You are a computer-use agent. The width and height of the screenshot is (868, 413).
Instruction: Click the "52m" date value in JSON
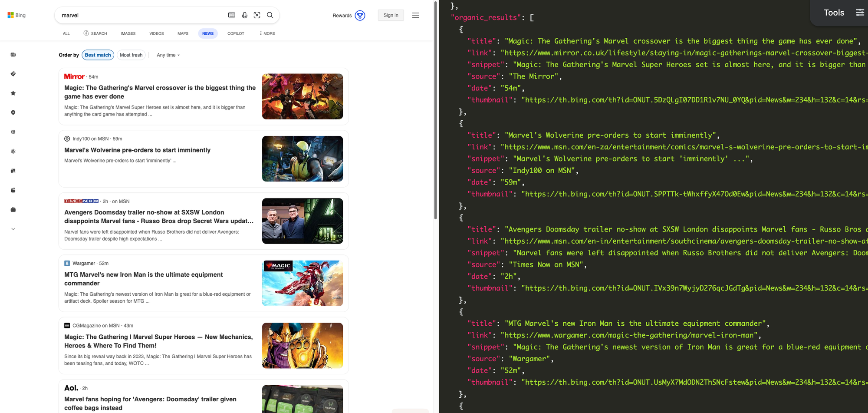point(510,371)
